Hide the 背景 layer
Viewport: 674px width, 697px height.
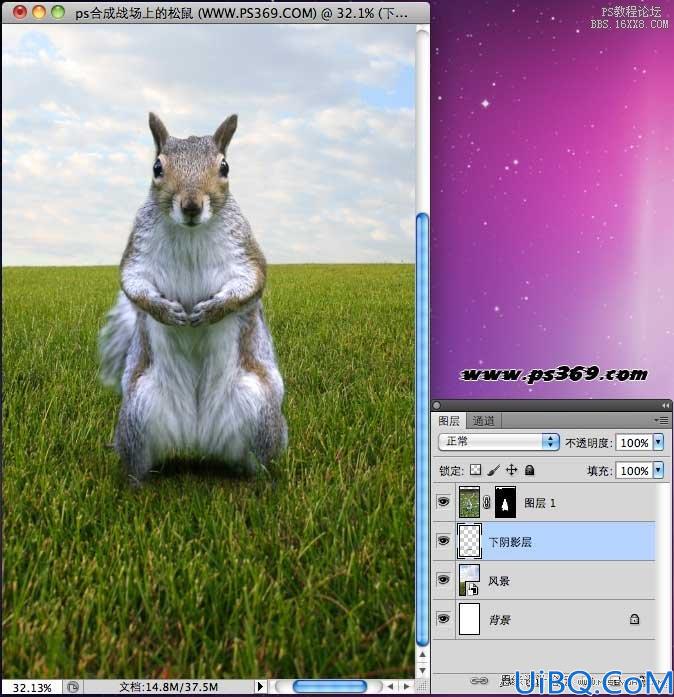click(x=443, y=618)
